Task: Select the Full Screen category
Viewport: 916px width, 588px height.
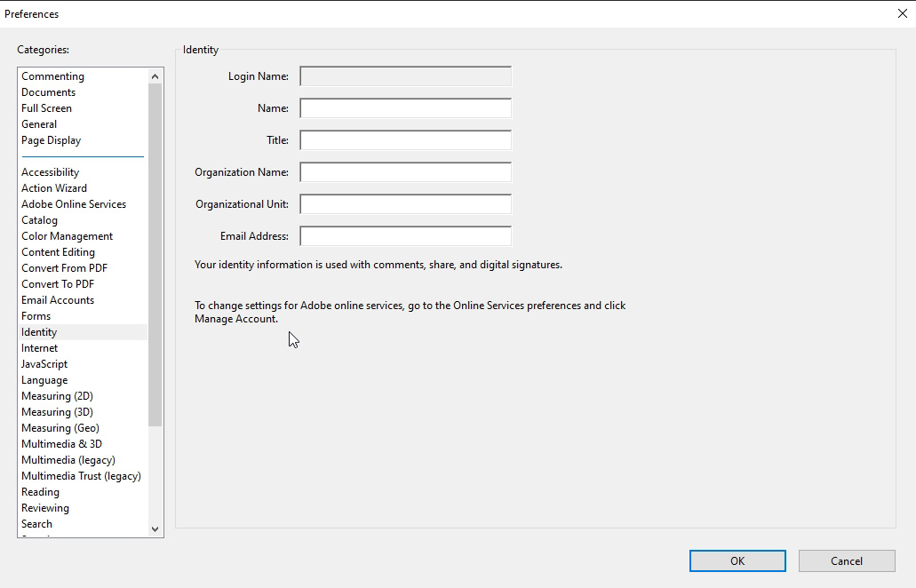Action: (x=46, y=107)
